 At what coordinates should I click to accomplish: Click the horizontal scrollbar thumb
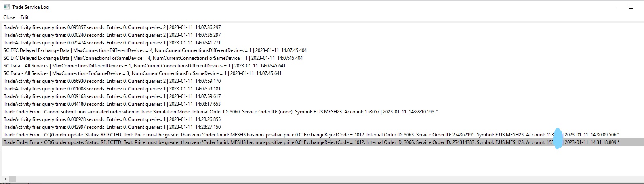coord(13,179)
